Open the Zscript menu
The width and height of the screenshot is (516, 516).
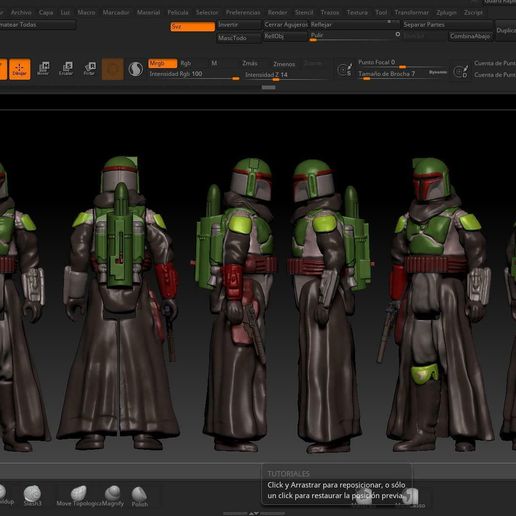473,13
